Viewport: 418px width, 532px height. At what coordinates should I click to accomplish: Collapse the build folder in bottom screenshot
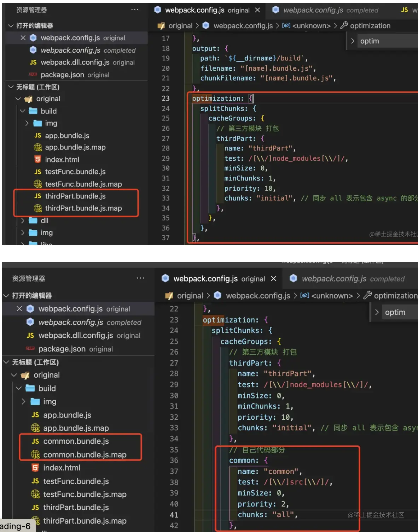(19, 388)
